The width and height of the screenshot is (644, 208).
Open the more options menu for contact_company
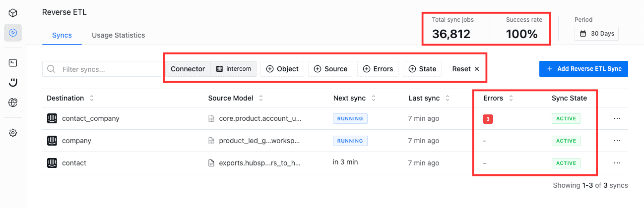[617, 118]
